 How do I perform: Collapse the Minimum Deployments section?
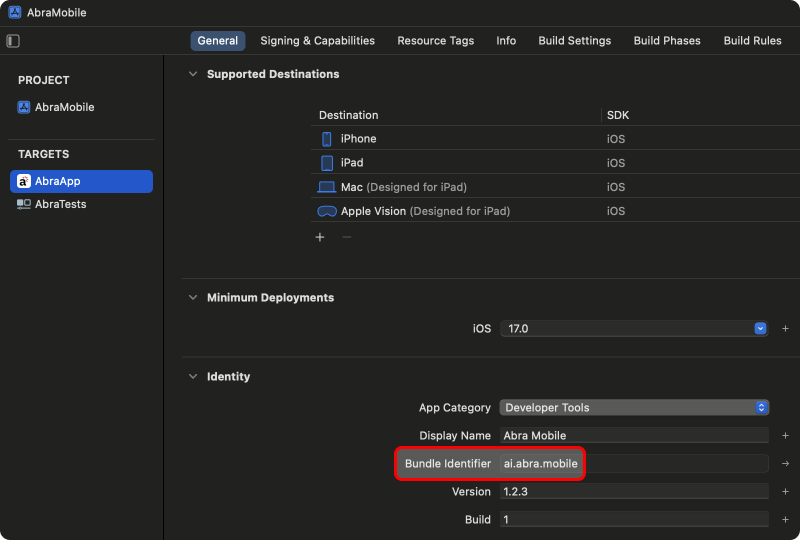[193, 298]
